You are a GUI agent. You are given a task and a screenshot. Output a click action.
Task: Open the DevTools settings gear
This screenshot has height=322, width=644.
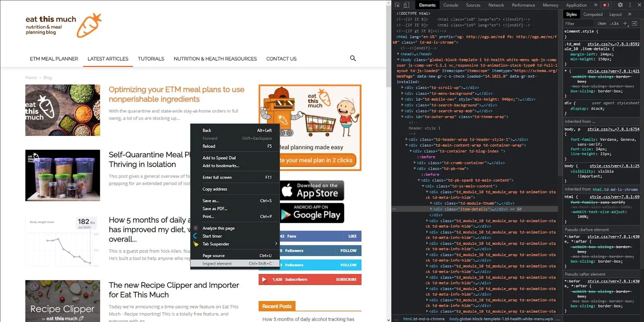pyautogui.click(x=620, y=5)
